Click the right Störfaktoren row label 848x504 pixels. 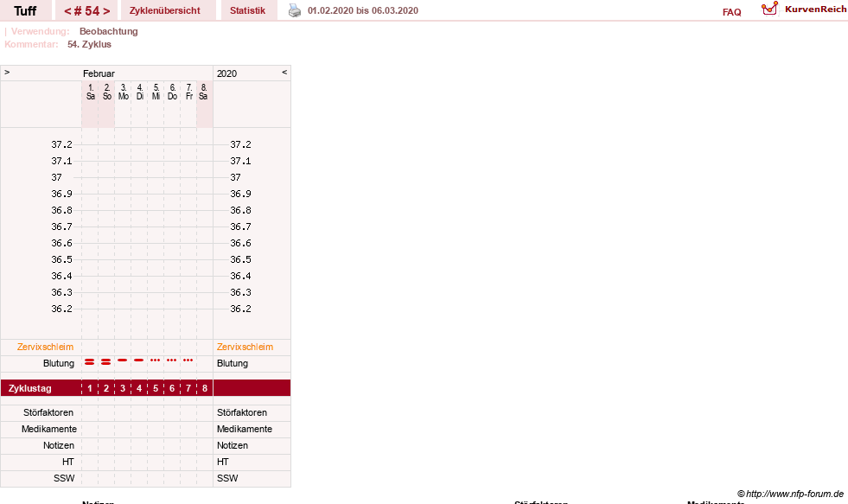click(242, 412)
